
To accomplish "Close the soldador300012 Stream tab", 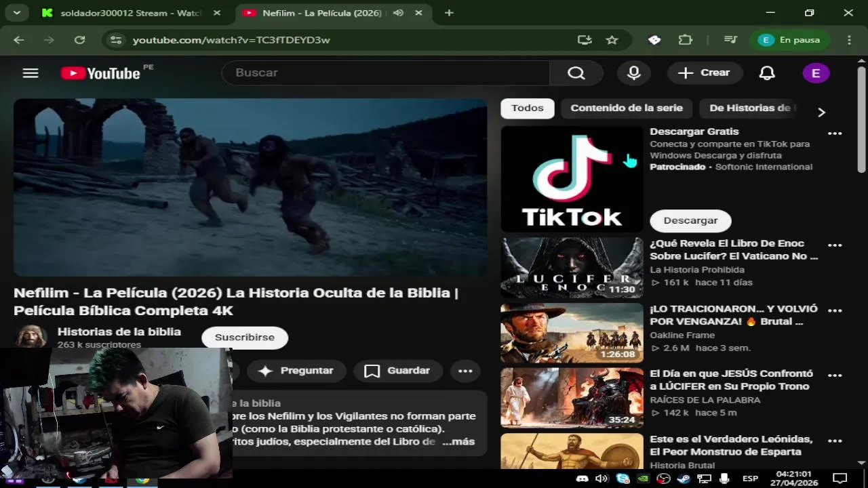I will click(x=216, y=13).
